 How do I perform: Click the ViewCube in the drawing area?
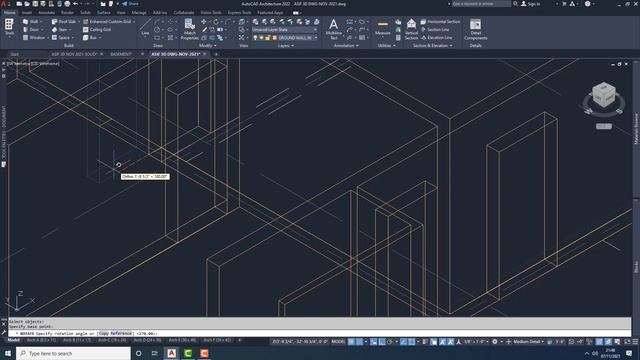pos(604,96)
